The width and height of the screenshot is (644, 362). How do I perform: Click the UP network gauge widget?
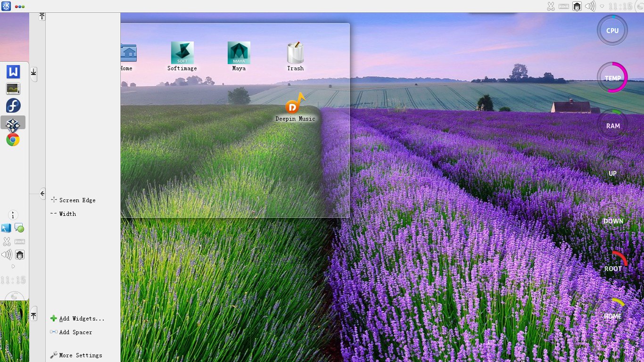(612, 173)
